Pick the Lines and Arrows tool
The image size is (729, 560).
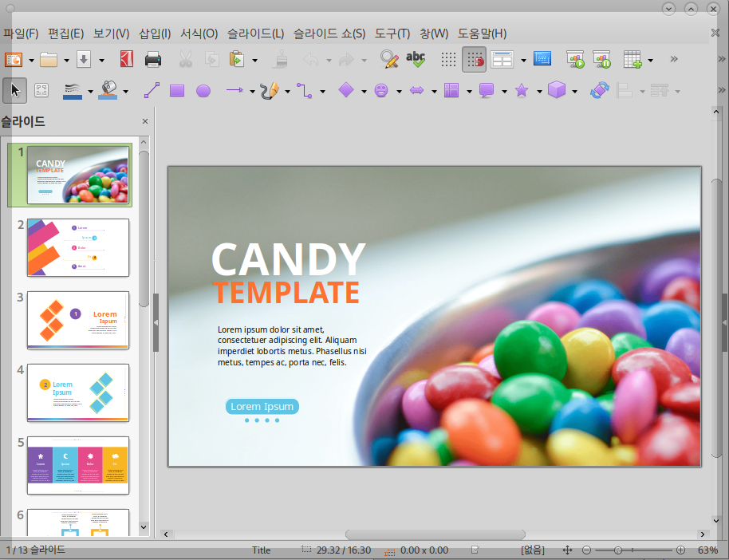234,90
